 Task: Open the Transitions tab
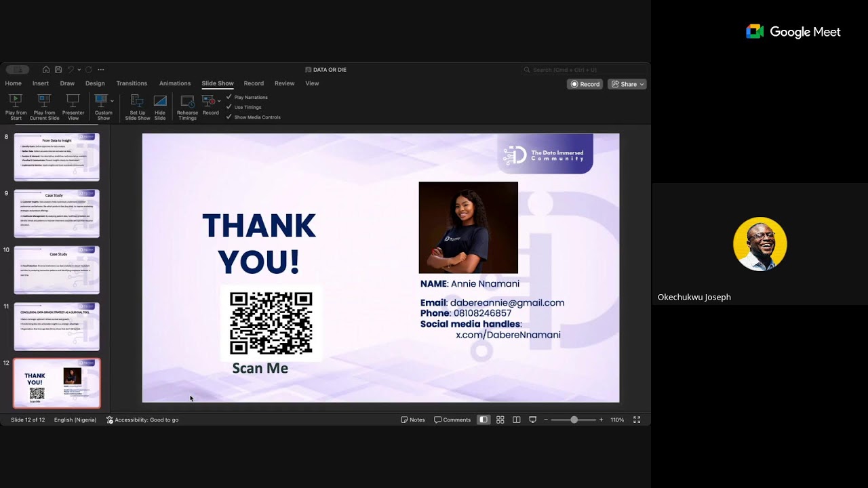(132, 83)
